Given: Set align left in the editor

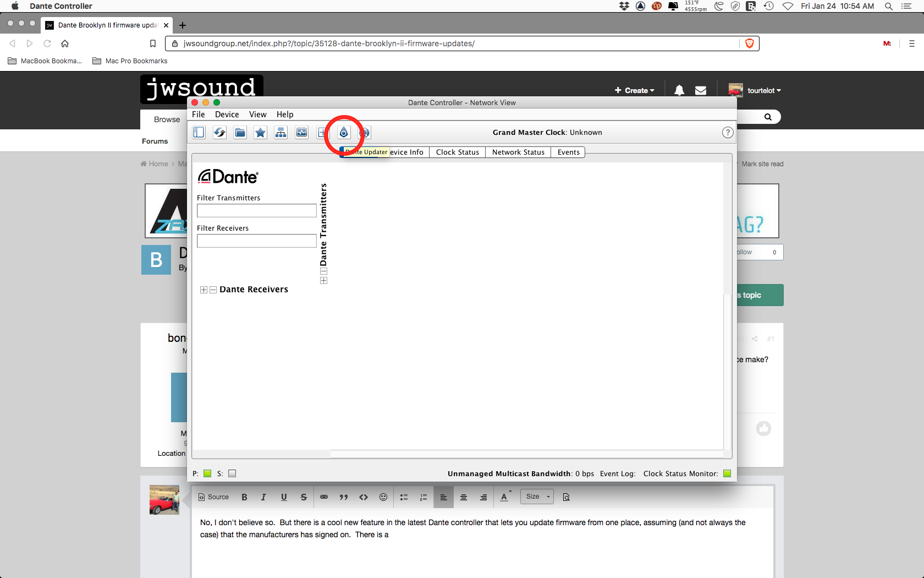Looking at the screenshot, I should [443, 497].
